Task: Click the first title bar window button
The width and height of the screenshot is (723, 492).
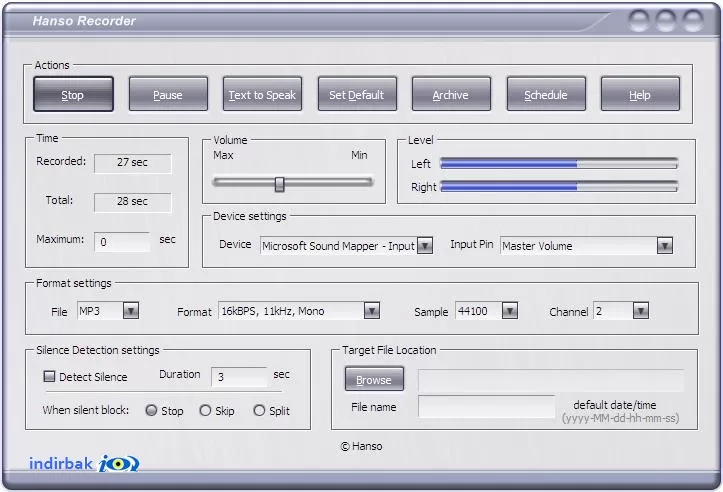Action: pos(639,21)
